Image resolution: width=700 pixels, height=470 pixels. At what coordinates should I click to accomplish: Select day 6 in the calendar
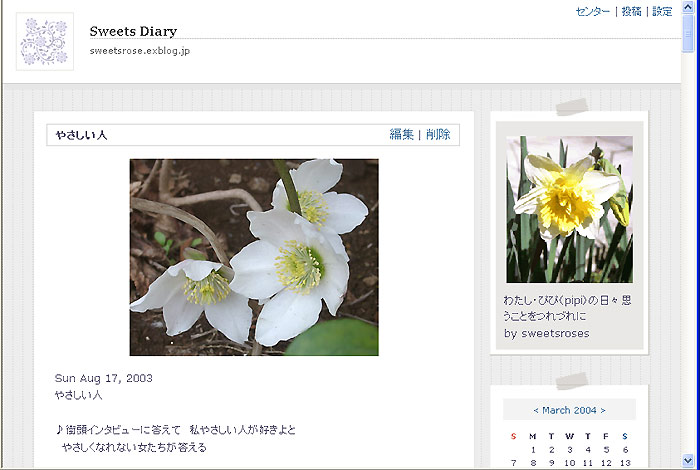[x=625, y=449]
